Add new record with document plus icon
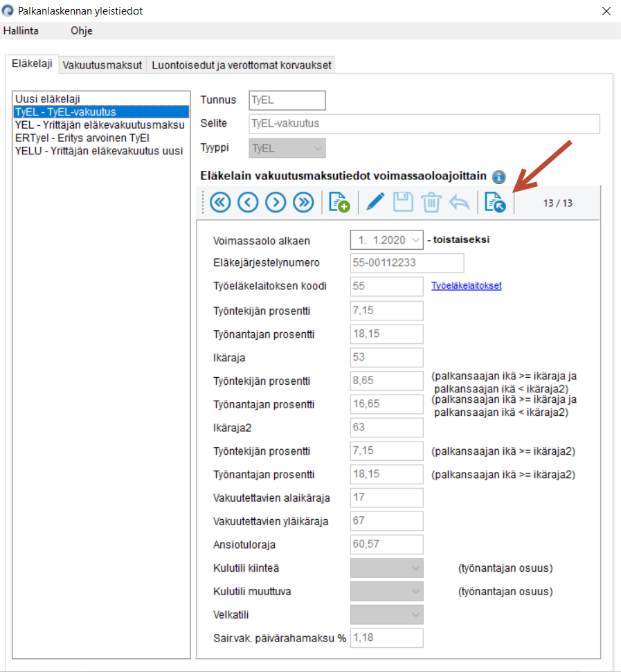This screenshot has width=621, height=672. pos(339,202)
